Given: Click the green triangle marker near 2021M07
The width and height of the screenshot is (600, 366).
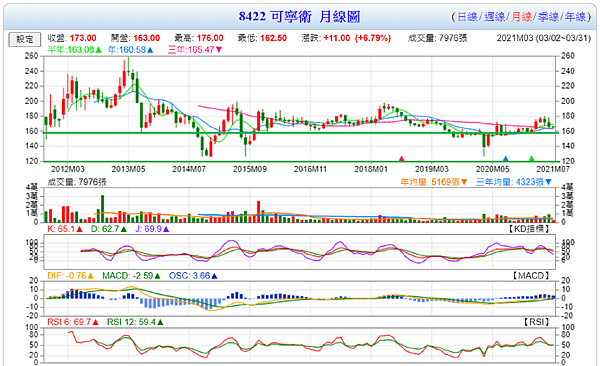Looking at the screenshot, I should tap(531, 158).
